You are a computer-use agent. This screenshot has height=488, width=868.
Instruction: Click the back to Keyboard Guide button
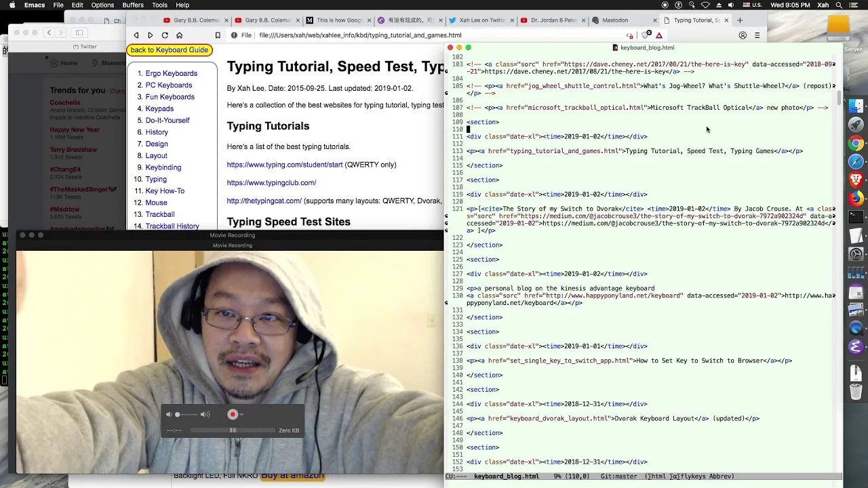(170, 50)
